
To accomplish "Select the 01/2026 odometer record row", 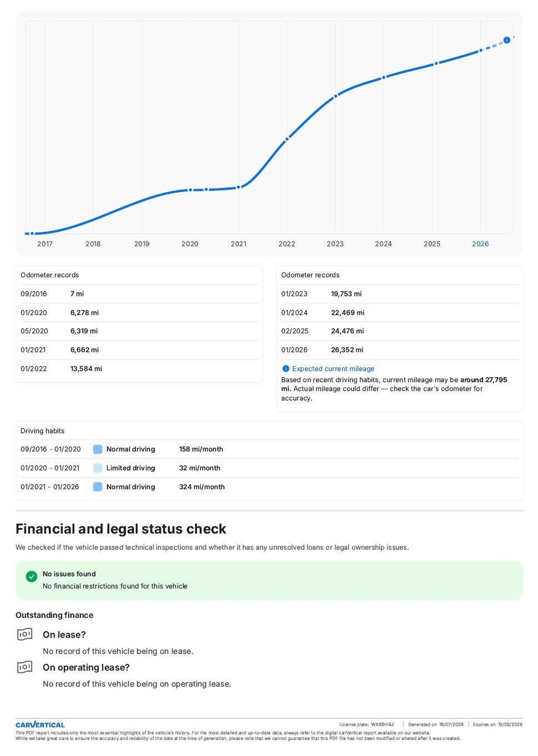I will pyautogui.click(x=400, y=349).
